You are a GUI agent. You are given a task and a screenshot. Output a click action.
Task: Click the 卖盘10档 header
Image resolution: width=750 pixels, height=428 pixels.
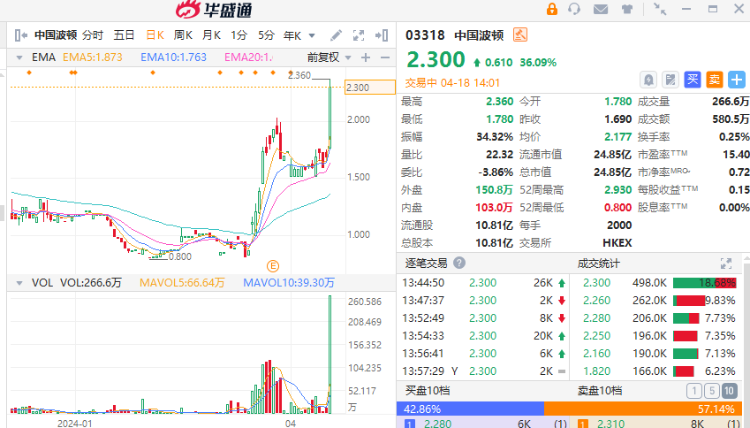pos(599,391)
